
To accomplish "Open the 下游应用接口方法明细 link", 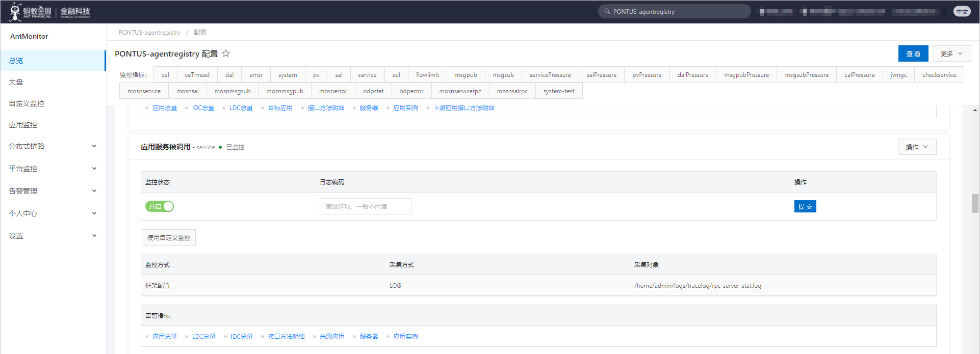I will (x=464, y=108).
